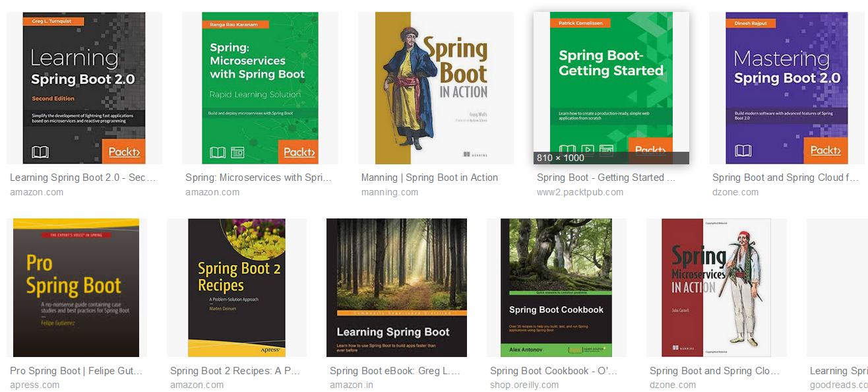Image resolution: width=868 pixels, height=392 pixels.
Task: Open the Spring Microservices in Action cover
Action: pyautogui.click(x=716, y=288)
